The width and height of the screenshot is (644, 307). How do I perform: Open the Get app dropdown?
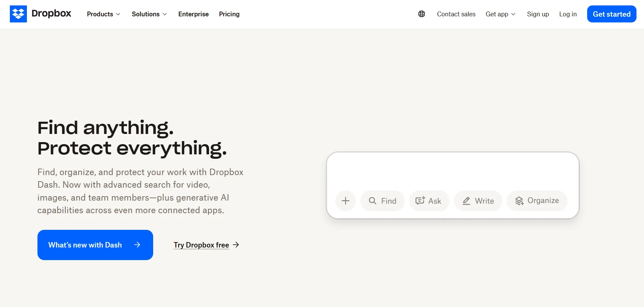[500, 14]
